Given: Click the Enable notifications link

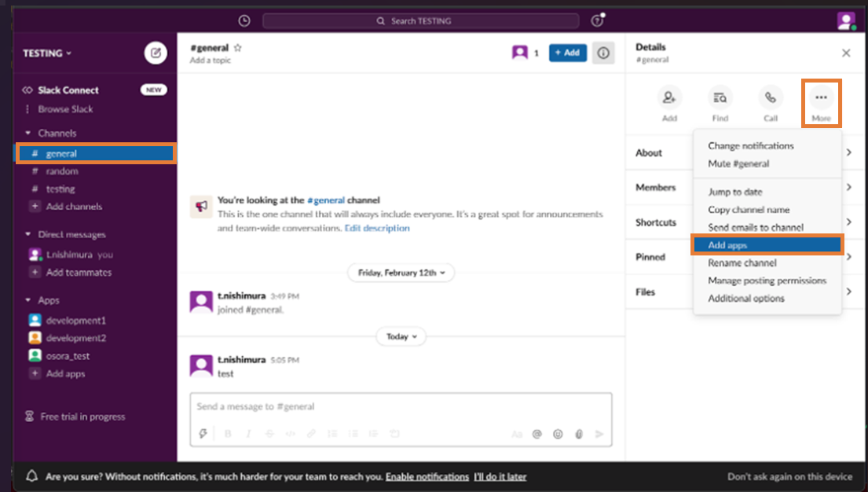Looking at the screenshot, I should [x=427, y=476].
